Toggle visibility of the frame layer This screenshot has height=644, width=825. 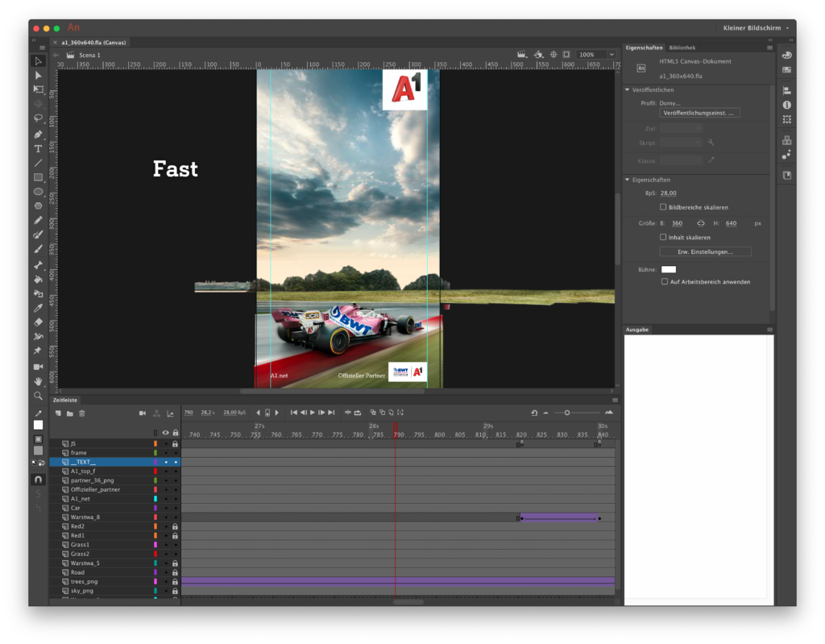point(166,453)
